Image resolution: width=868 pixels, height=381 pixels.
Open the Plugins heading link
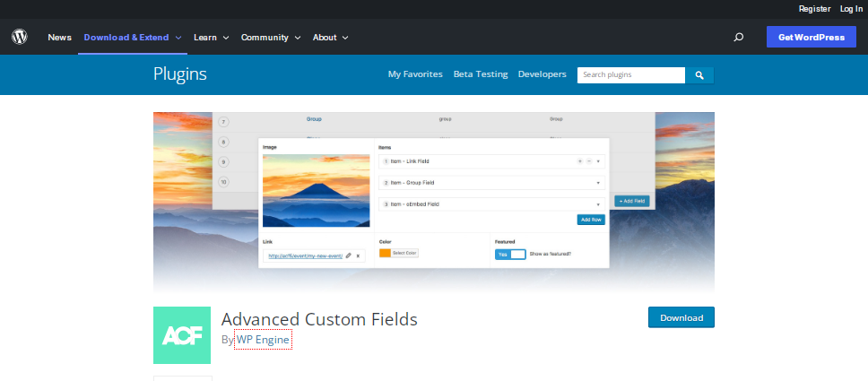coord(180,74)
